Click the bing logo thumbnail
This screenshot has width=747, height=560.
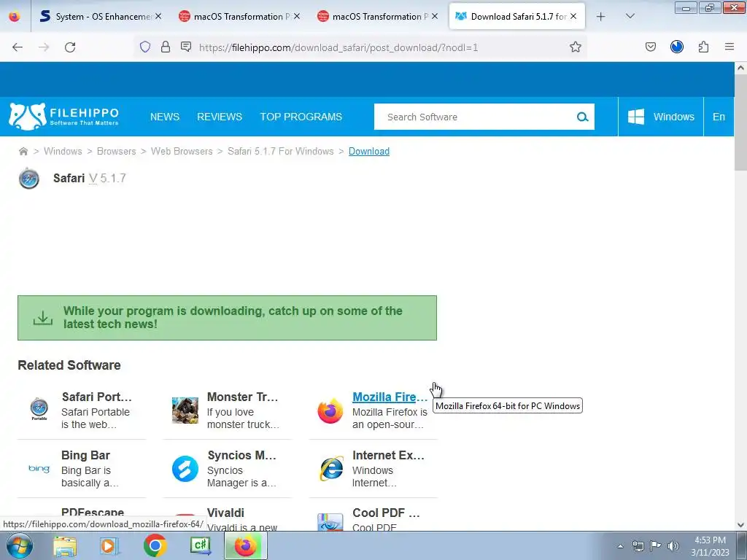(x=39, y=469)
